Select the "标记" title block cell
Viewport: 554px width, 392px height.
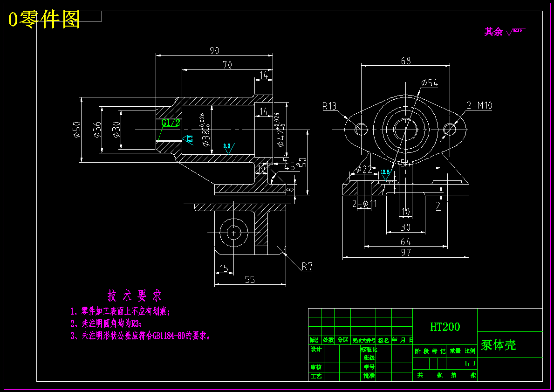pyautogui.click(x=314, y=340)
